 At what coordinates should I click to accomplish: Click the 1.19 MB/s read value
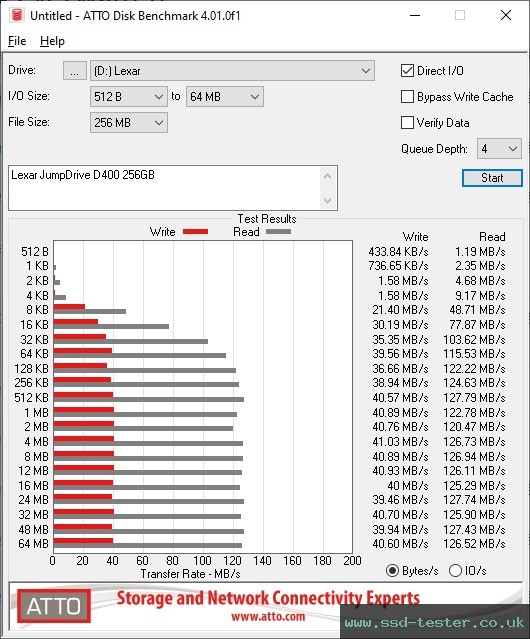tap(480, 252)
